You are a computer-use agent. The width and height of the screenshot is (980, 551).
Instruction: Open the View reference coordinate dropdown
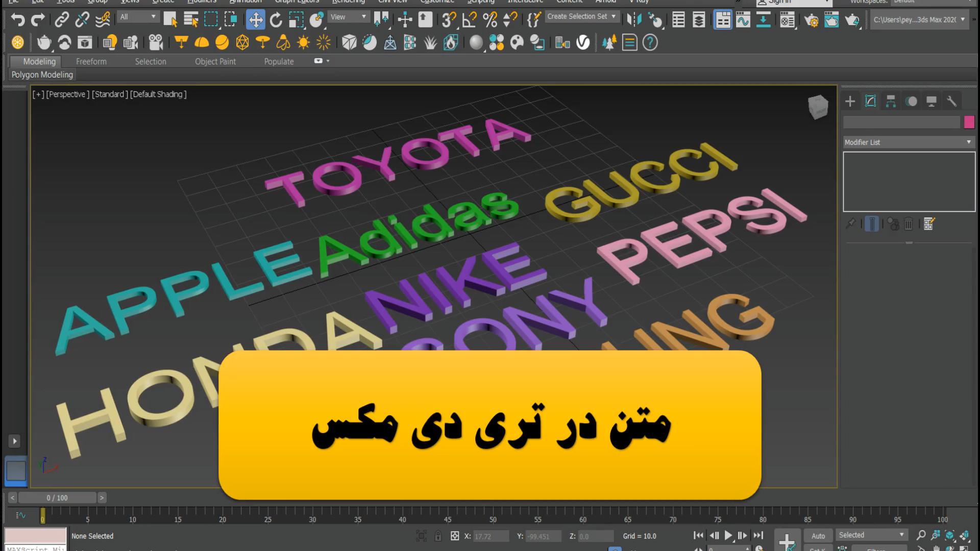click(x=349, y=17)
